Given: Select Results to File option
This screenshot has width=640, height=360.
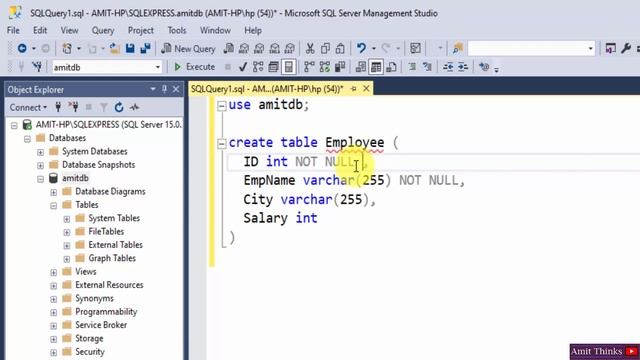Looking at the screenshot, I should click(391, 67).
